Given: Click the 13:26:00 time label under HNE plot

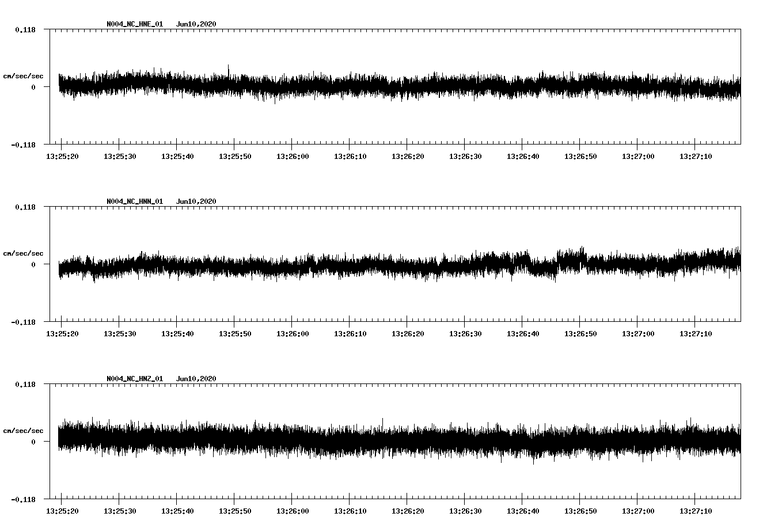Looking at the screenshot, I should click(293, 157).
